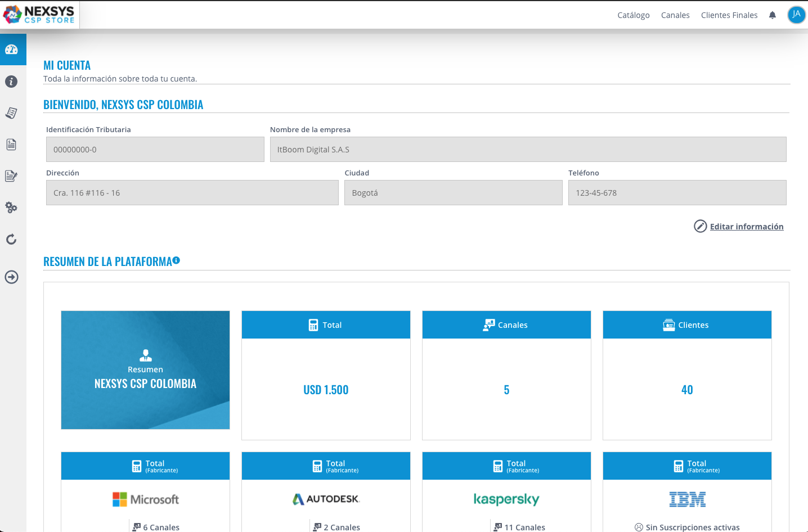Click info icon beside Resumen de la Plataforma
The image size is (808, 532).
point(176,260)
